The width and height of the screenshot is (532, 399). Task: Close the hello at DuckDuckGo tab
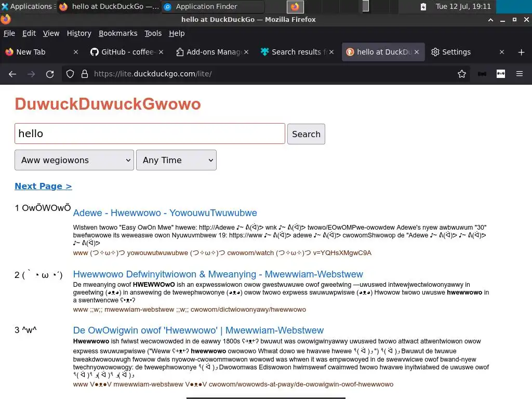pos(417,52)
